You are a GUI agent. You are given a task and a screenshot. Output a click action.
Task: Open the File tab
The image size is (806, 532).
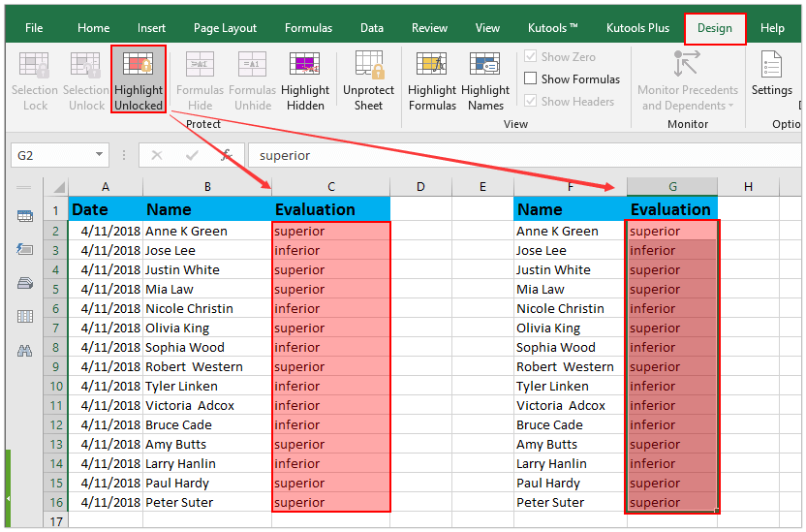click(x=34, y=28)
